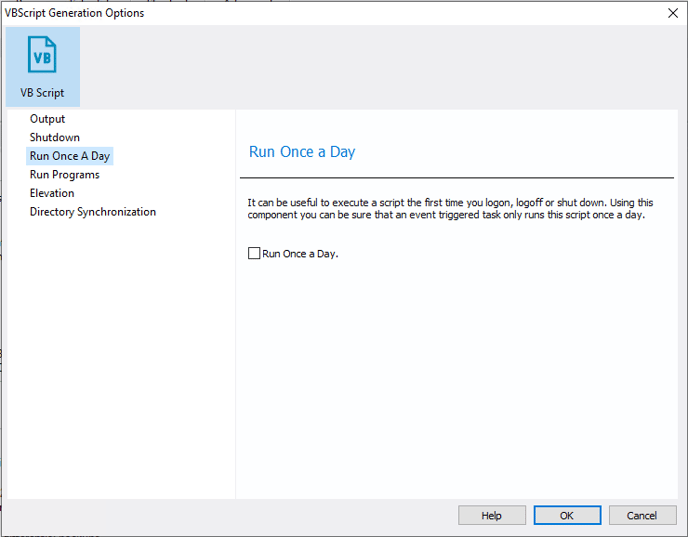This screenshot has height=537, width=688.
Task: Click the Help button
Action: 491,516
